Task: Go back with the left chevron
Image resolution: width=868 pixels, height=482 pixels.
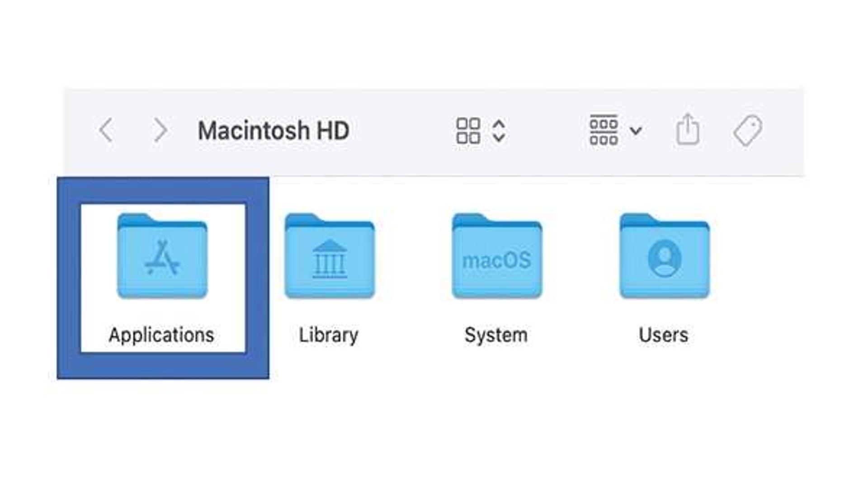Action: click(x=106, y=130)
